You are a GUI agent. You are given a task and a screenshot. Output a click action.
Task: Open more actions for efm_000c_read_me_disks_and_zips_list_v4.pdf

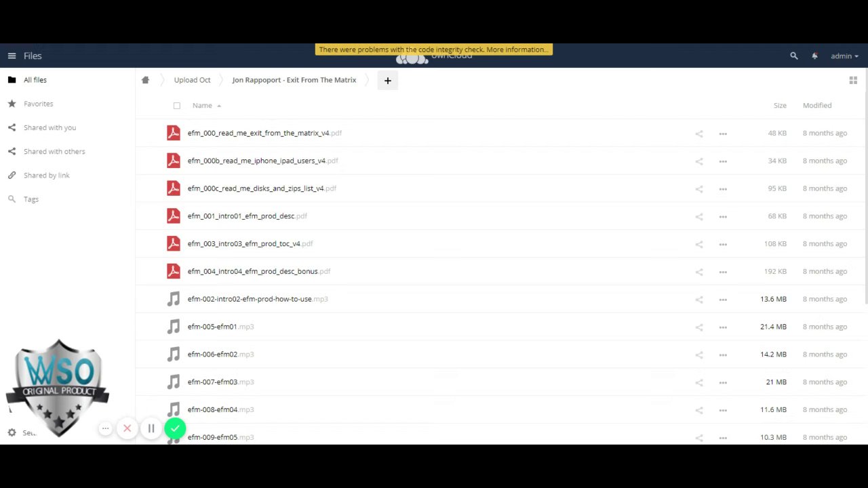[723, 189]
